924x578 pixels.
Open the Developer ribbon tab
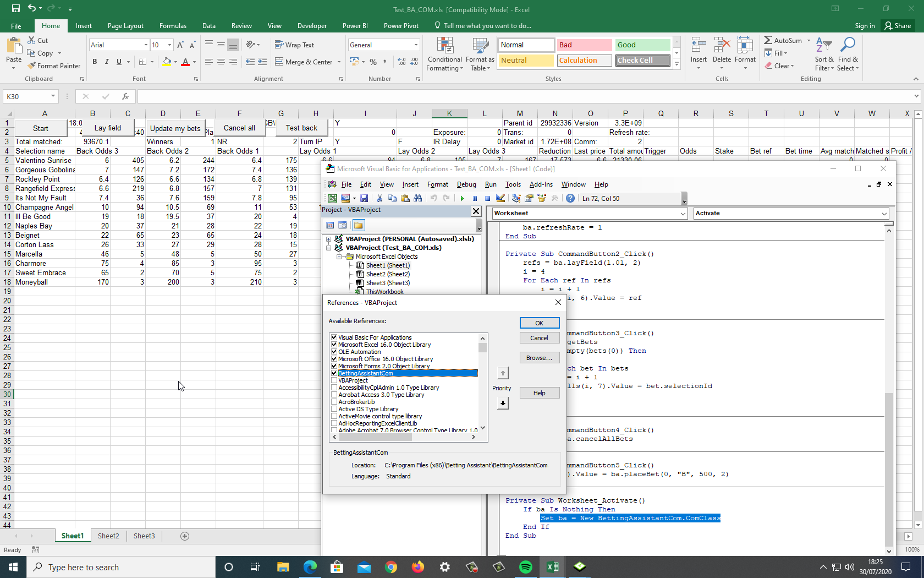(x=312, y=26)
